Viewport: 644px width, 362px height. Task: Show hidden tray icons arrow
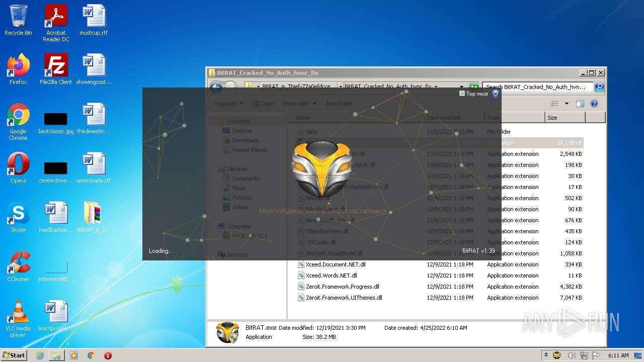pyautogui.click(x=546, y=355)
